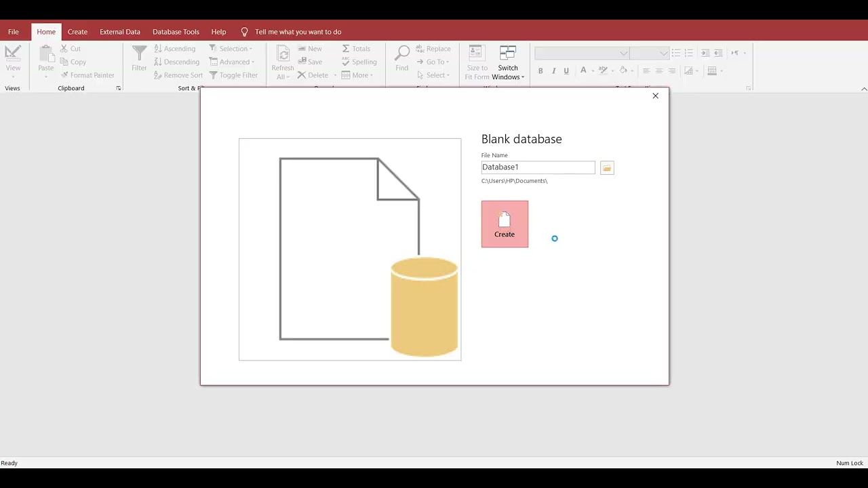This screenshot has width=868, height=488.
Task: Click the Create button in the Blank database dialog
Action: coord(505,224)
